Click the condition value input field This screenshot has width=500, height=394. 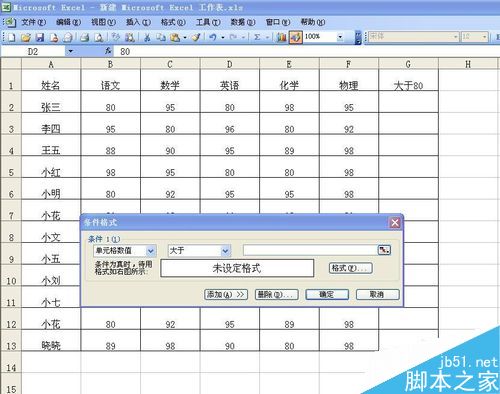tap(310, 250)
